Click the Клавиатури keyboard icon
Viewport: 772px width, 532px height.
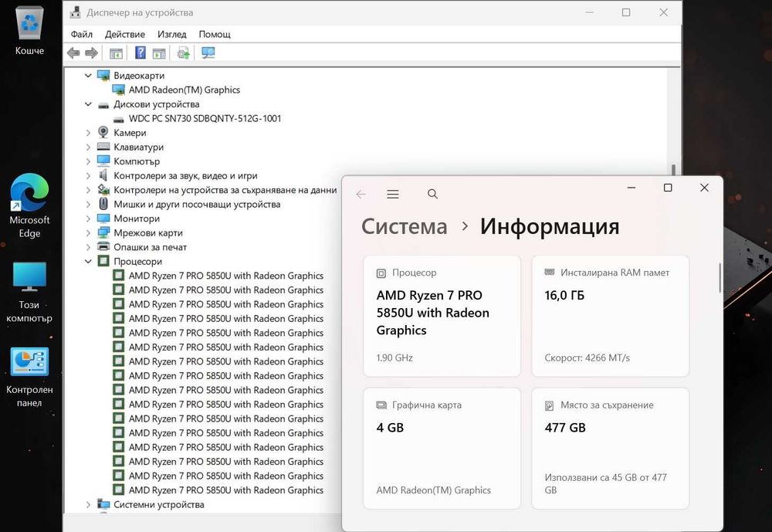pos(103,146)
